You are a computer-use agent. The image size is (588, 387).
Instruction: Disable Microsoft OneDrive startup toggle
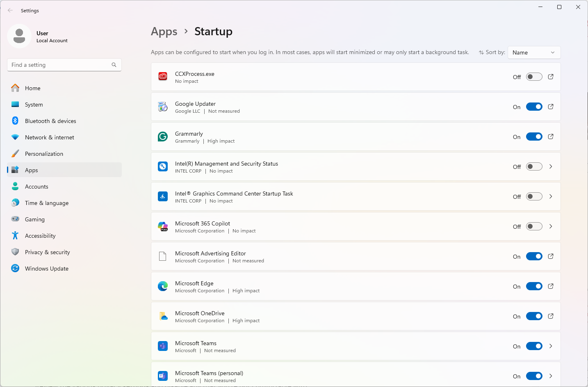(534, 316)
